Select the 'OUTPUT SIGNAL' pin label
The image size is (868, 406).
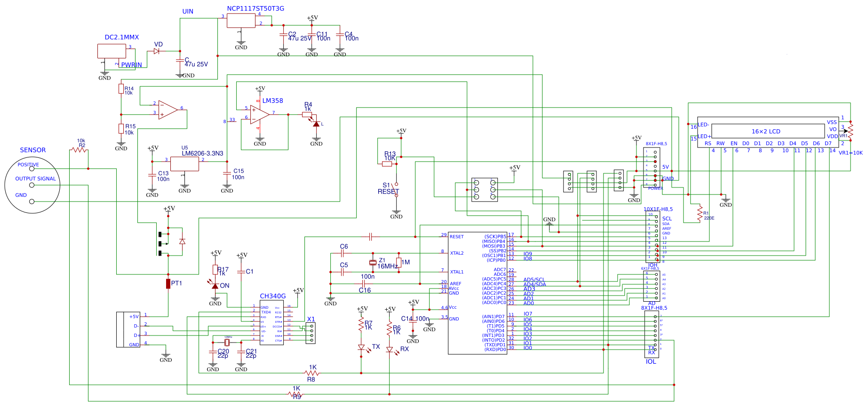click(x=35, y=179)
